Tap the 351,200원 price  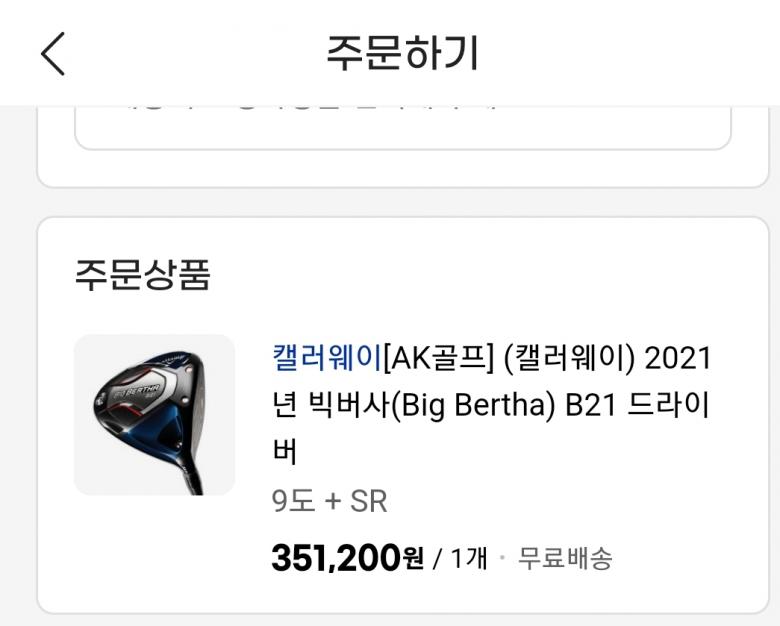[347, 557]
